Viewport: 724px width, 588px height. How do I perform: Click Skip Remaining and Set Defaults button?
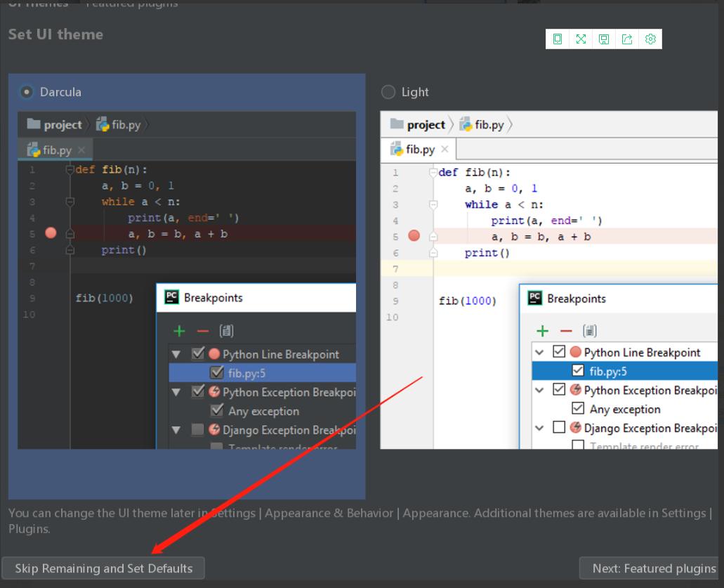(x=103, y=568)
